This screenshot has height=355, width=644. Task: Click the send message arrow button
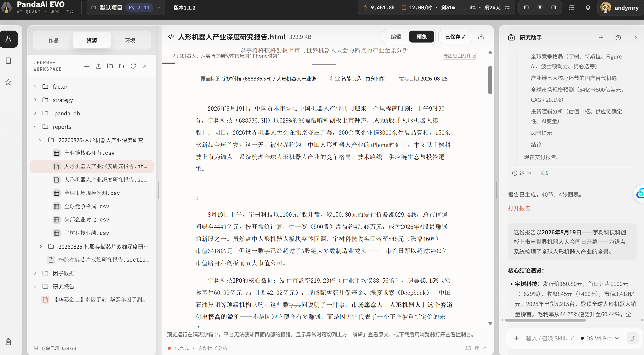[633, 338]
